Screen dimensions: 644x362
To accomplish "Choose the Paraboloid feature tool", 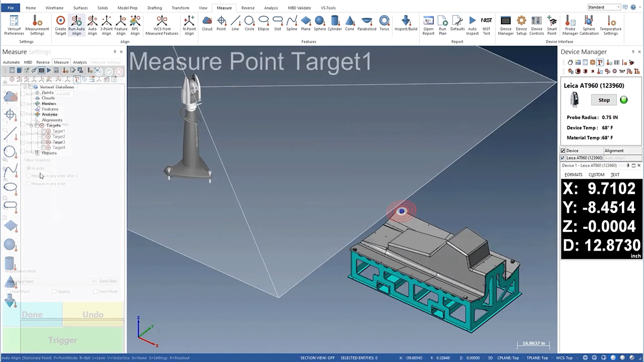I will click(367, 23).
